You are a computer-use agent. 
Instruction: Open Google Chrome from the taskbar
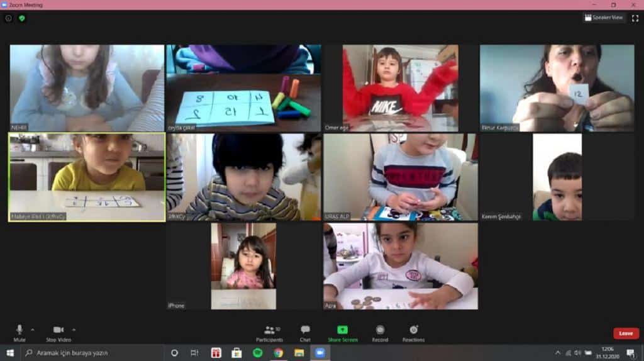tap(278, 353)
